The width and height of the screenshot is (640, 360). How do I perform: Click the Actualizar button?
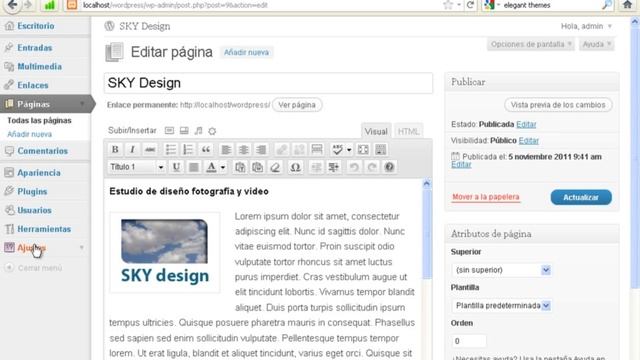coord(581,197)
